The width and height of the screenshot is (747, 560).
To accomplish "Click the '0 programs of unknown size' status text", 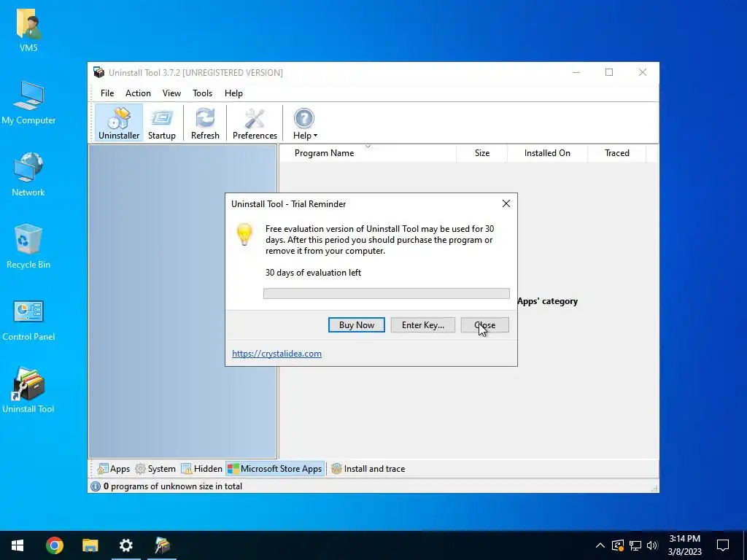I will (x=172, y=486).
